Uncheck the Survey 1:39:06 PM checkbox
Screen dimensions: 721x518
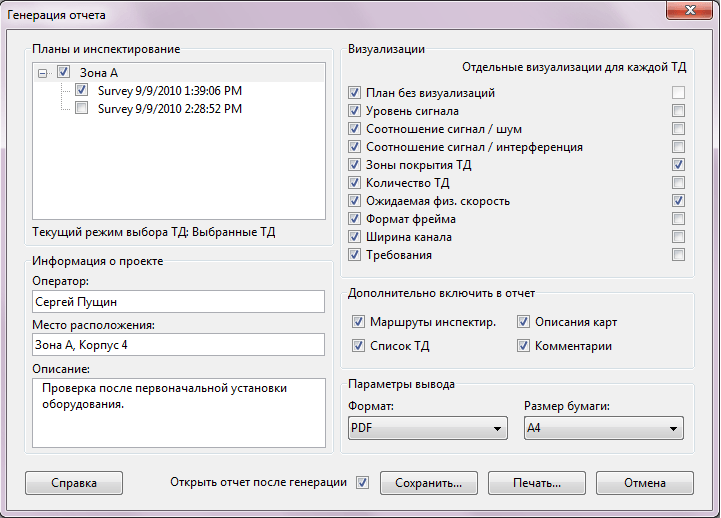point(82,91)
